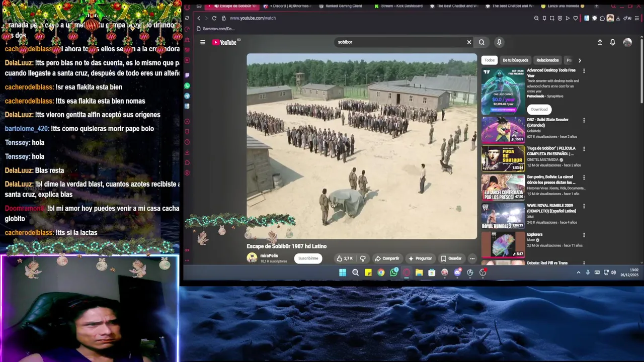Image resolution: width=644 pixels, height=362 pixels.
Task: Run search with the magnifier button
Action: pyautogui.click(x=481, y=42)
